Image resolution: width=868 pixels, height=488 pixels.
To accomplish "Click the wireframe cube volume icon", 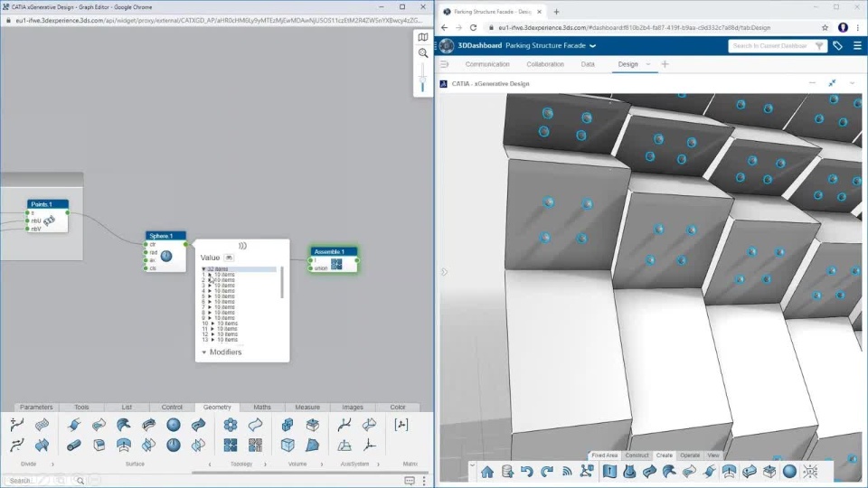I will (288, 445).
